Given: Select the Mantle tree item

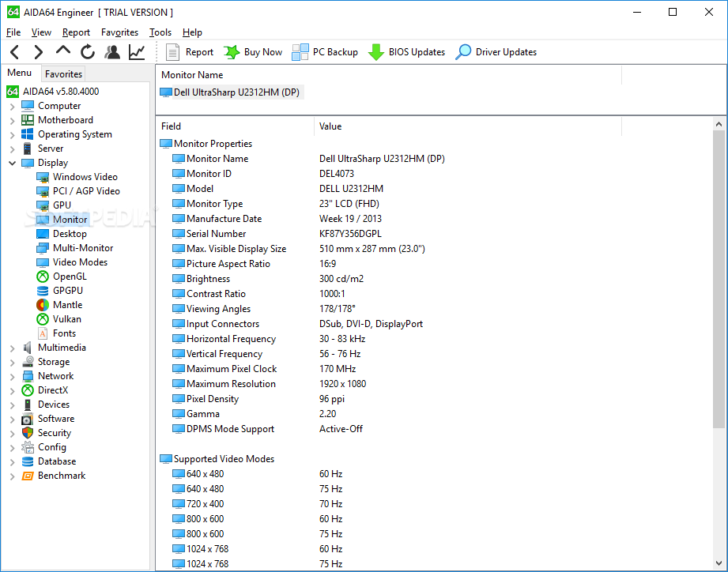Looking at the screenshot, I should [x=59, y=305].
